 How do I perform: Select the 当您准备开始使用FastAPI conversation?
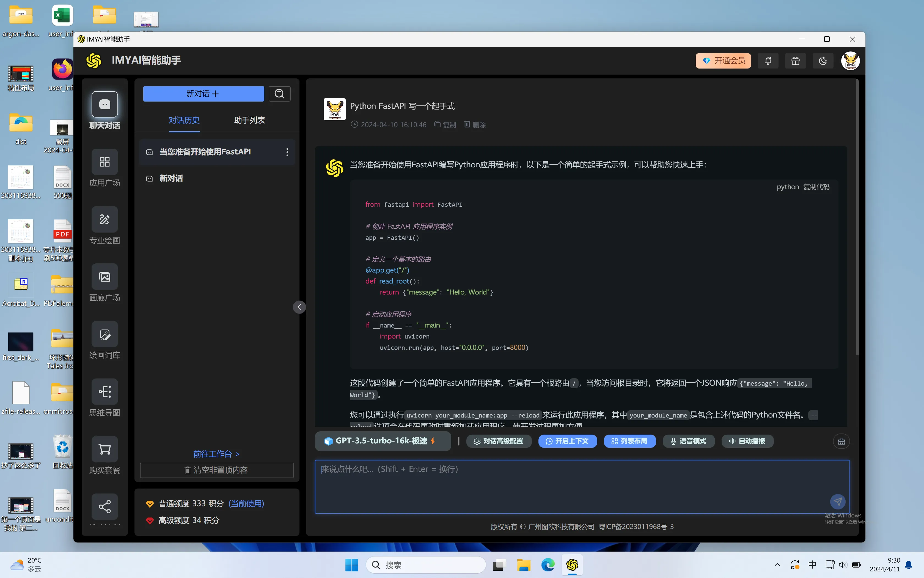point(217,152)
